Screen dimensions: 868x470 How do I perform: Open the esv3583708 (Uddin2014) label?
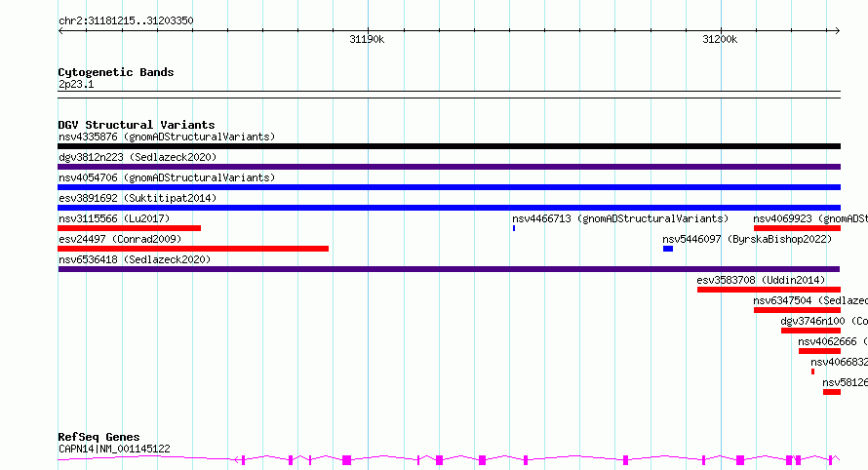[x=761, y=280]
